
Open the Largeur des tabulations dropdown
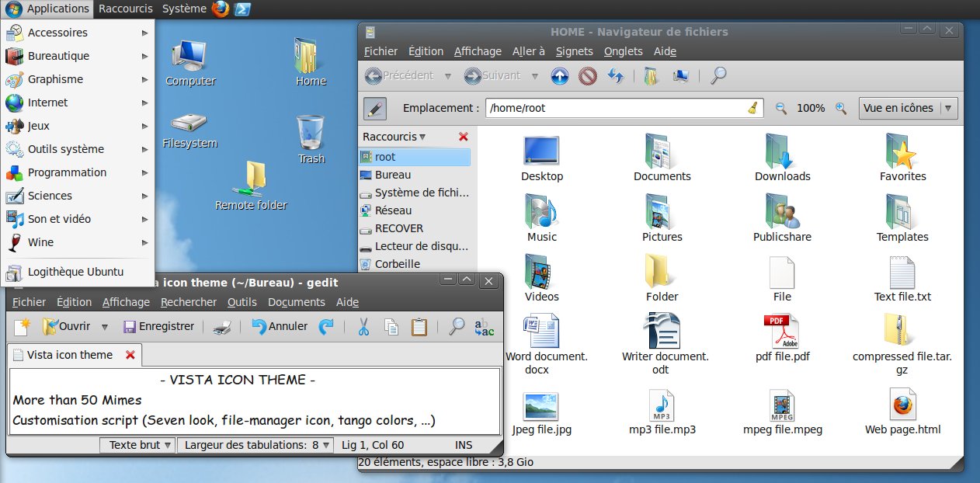[255, 445]
